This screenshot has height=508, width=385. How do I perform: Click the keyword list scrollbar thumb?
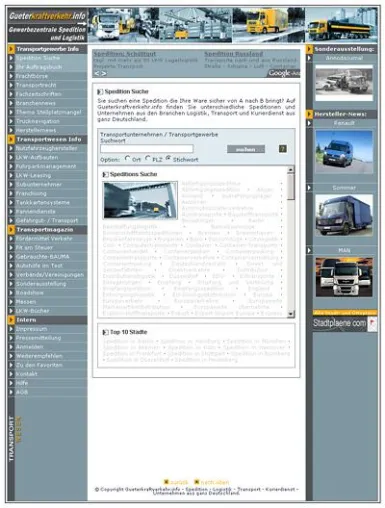pos(291,187)
